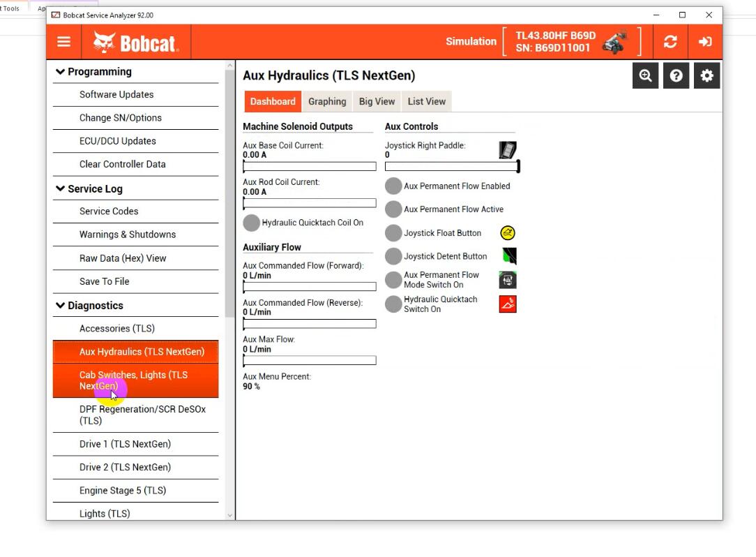Click the Aux Controls section heading
Viewport: 756px width, 557px height.
(x=411, y=126)
